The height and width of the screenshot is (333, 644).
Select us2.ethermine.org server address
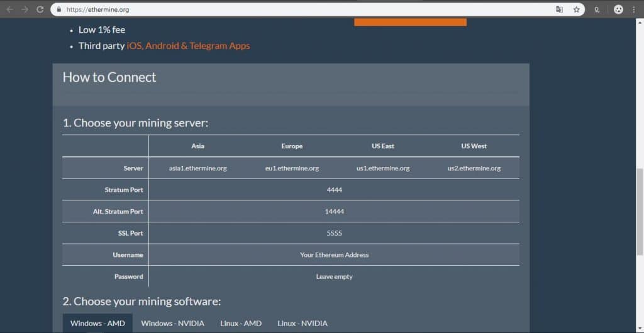pos(474,168)
